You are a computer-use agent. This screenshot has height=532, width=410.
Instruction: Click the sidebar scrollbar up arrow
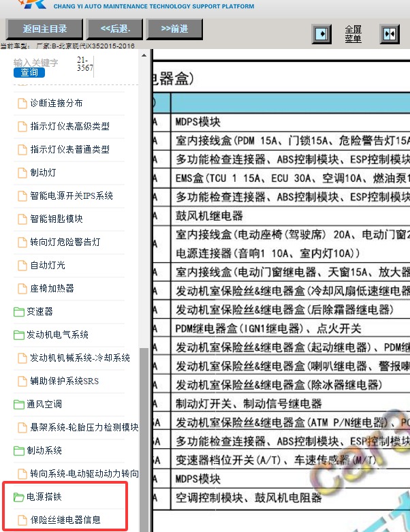click(x=144, y=55)
